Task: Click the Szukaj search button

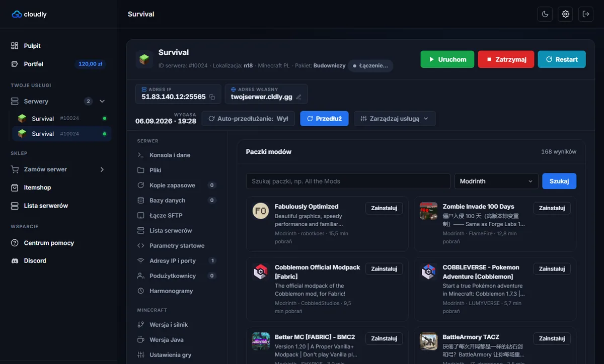Action: pyautogui.click(x=559, y=181)
